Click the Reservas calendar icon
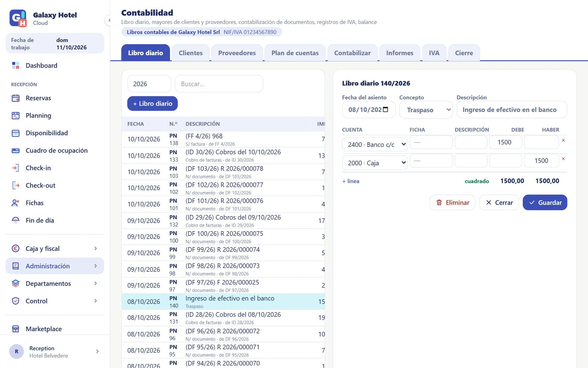 coord(16,98)
